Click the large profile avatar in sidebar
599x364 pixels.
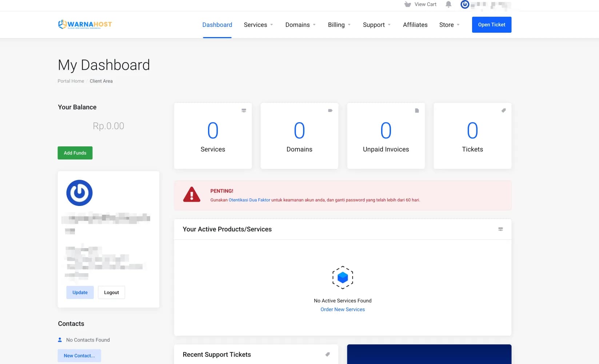click(x=79, y=193)
